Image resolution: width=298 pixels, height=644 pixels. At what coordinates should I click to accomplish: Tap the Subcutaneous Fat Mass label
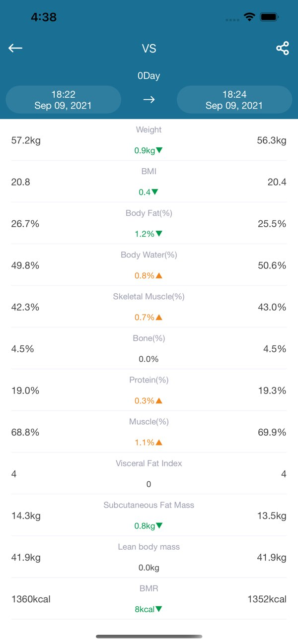coord(149,505)
